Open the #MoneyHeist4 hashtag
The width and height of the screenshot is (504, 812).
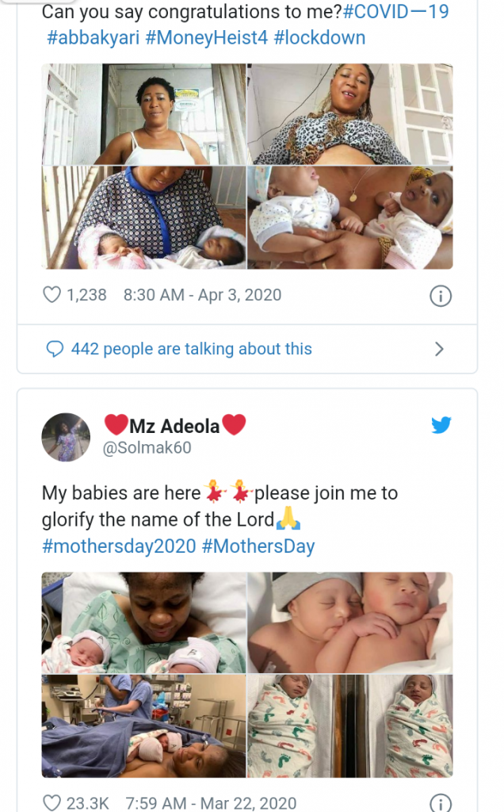(207, 38)
